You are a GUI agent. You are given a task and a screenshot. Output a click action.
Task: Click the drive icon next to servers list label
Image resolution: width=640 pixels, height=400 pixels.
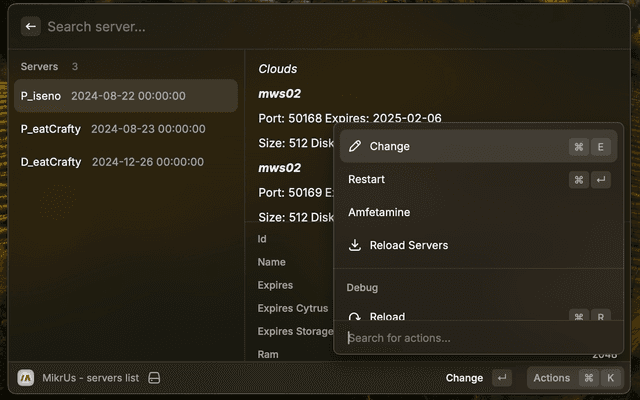pyautogui.click(x=154, y=378)
